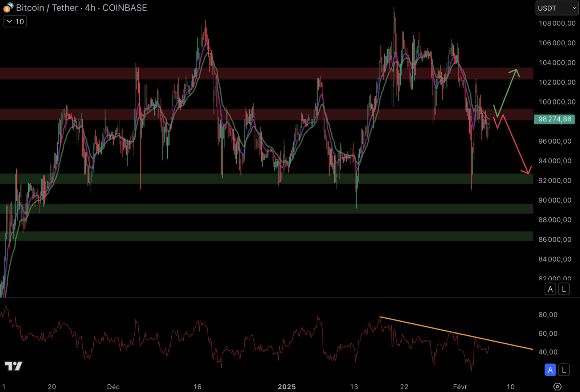580x392 pixels.
Task: Toggle auto scale on the RSI pane
Action: [x=550, y=370]
